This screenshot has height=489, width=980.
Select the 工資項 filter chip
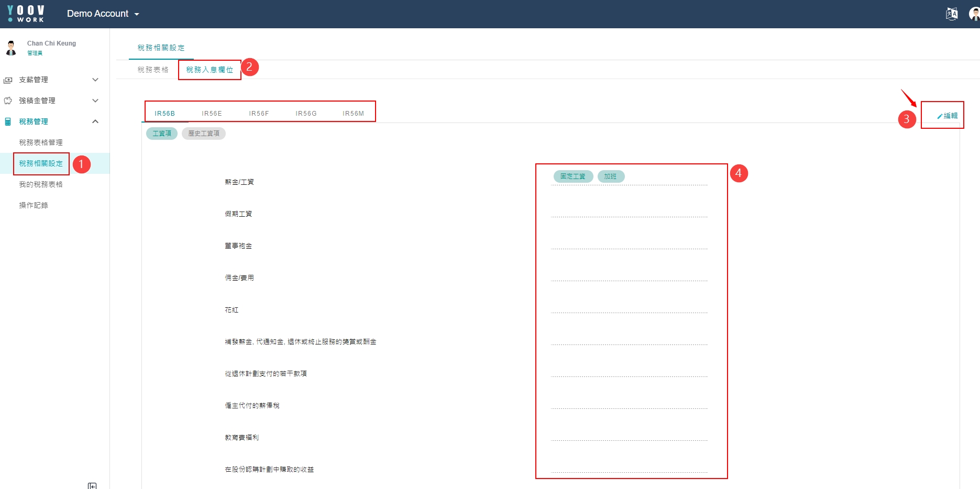click(162, 134)
